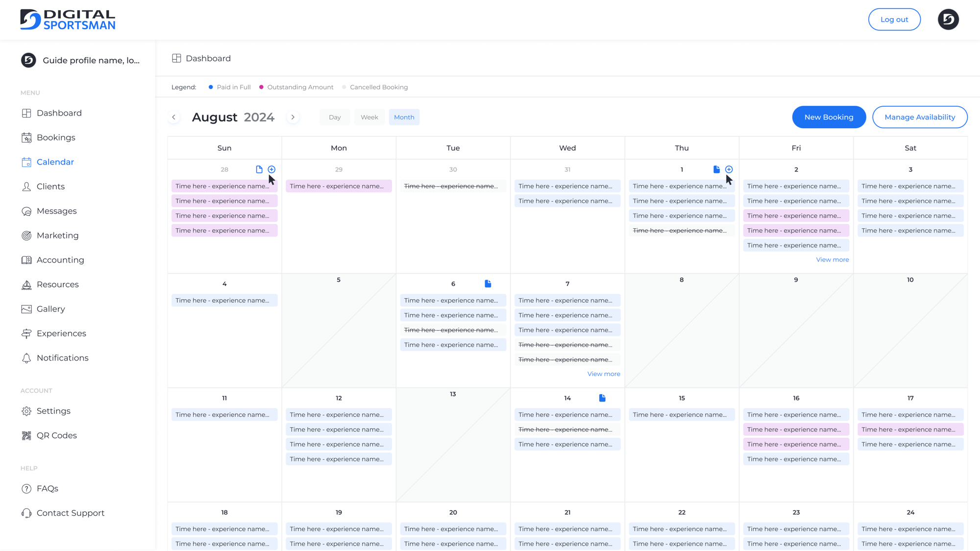Click the August 2024 month title
The width and height of the screenshot is (980, 551).
tap(233, 117)
